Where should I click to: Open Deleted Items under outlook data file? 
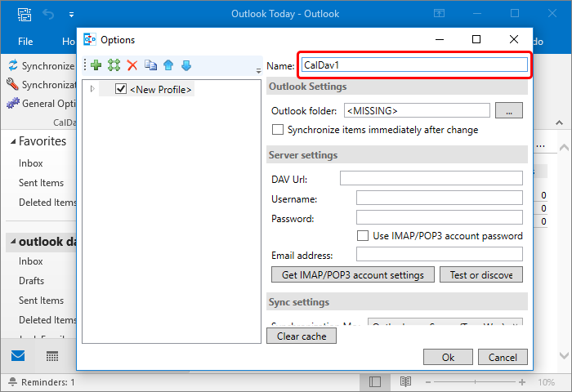pos(47,320)
